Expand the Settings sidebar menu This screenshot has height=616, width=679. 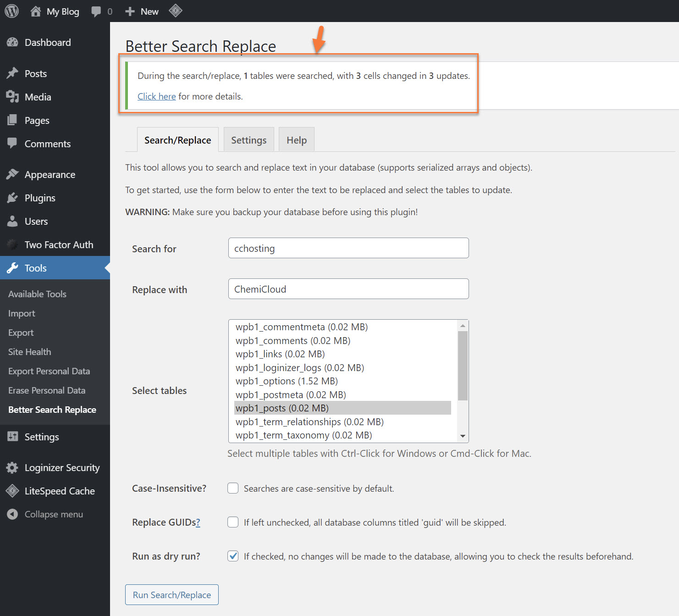pyautogui.click(x=41, y=437)
